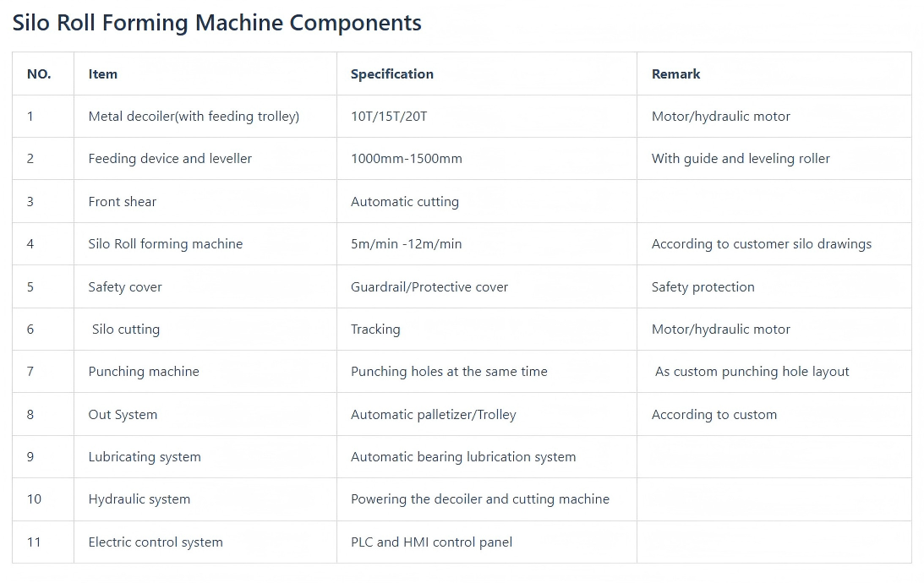The width and height of the screenshot is (924, 583).
Task: Click the page heading Silo Roll Forming Machine Components
Action: (216, 23)
